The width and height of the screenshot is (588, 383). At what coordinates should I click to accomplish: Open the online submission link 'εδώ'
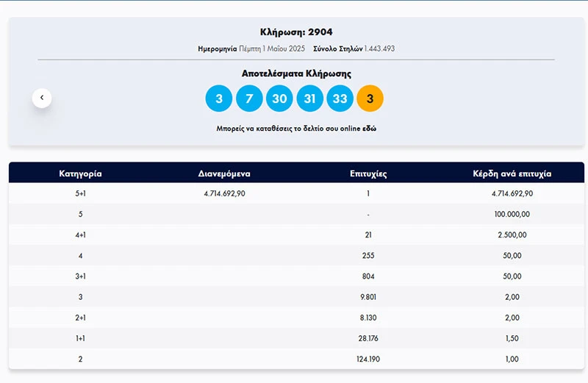tap(370, 128)
